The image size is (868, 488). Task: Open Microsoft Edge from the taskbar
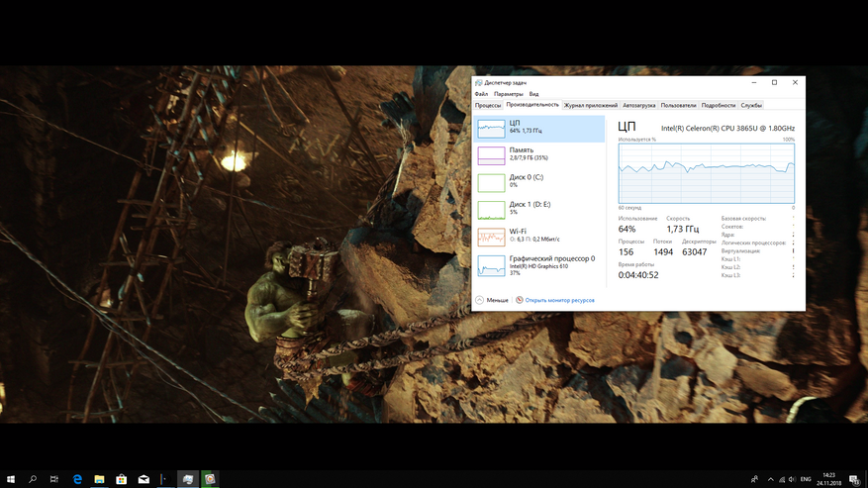coord(76,479)
